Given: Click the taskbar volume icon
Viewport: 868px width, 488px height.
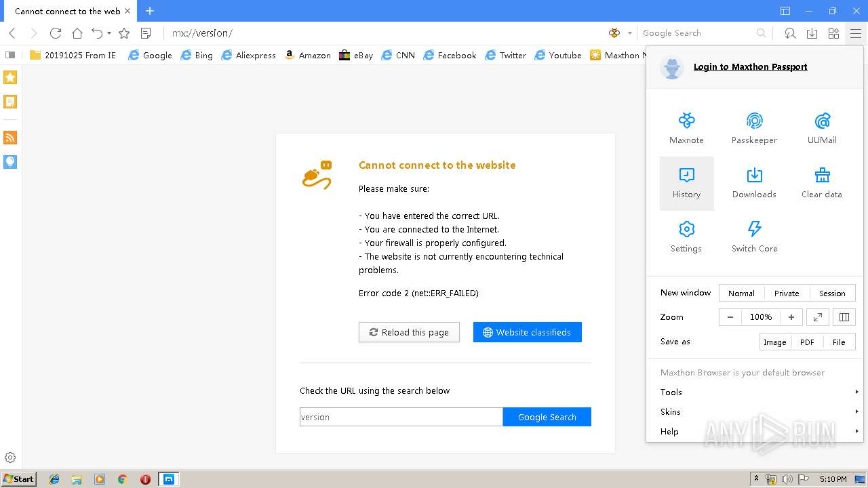Looking at the screenshot, I should point(787,479).
